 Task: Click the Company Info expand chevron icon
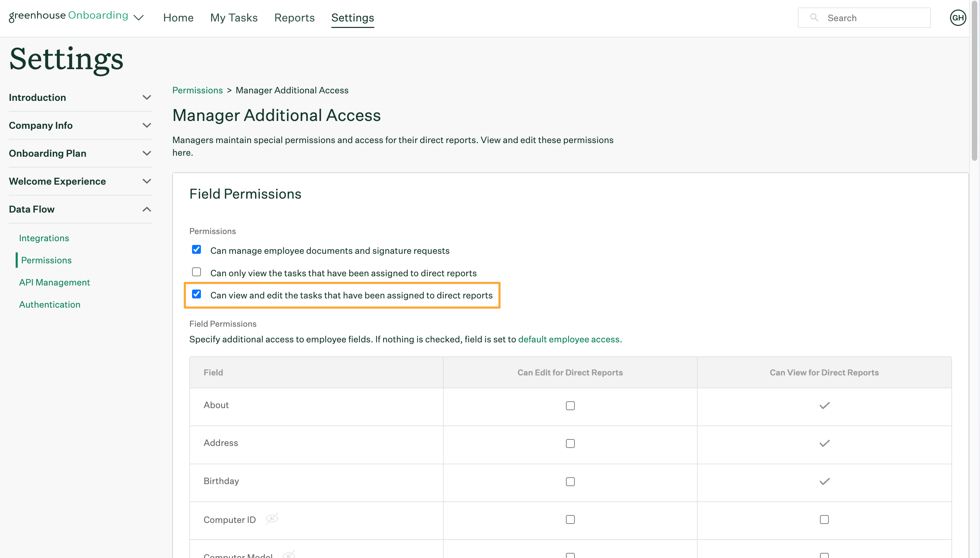pos(146,125)
